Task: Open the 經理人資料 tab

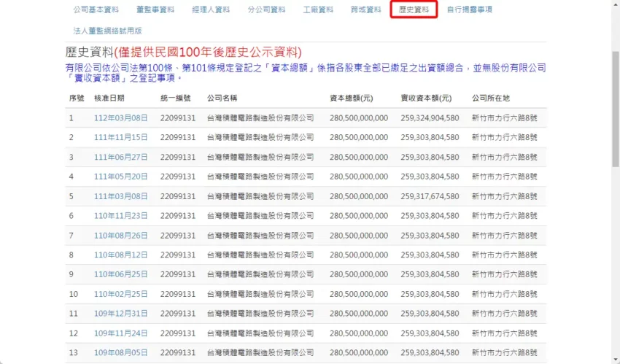Action: pos(211,9)
